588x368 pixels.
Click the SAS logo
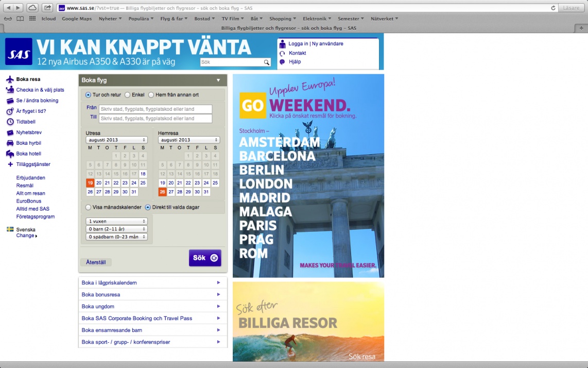19,52
